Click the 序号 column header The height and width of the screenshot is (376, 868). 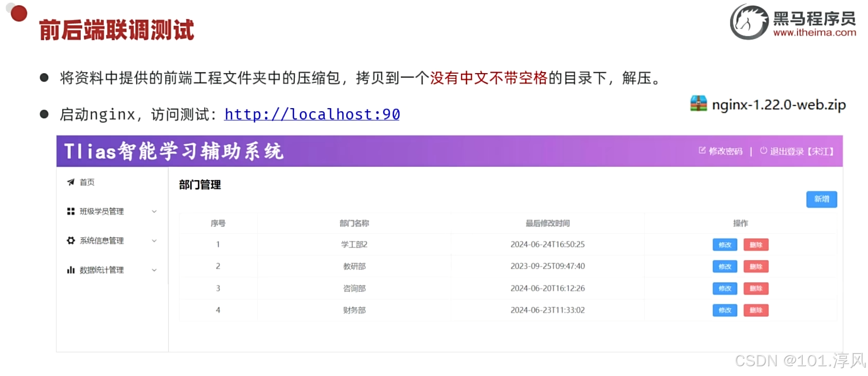pyautogui.click(x=218, y=224)
